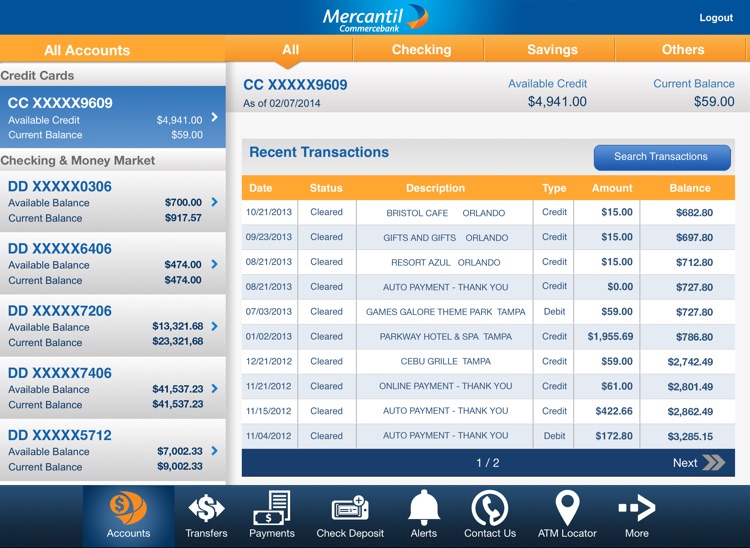Sort by the Balance column header
Screen dimensions: 750x548
tap(690, 188)
